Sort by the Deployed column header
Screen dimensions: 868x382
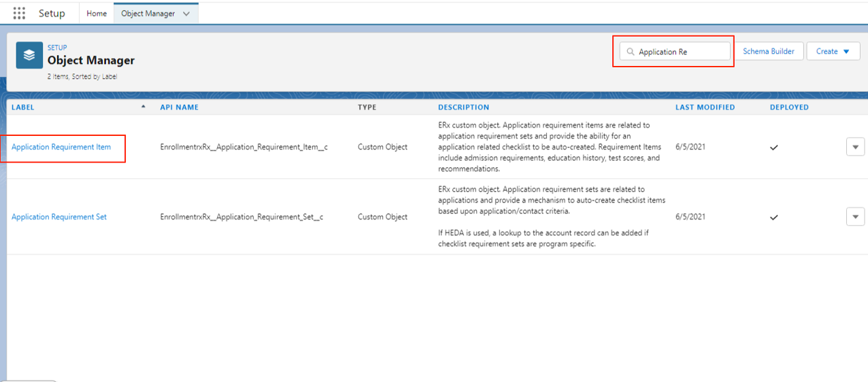coord(789,107)
